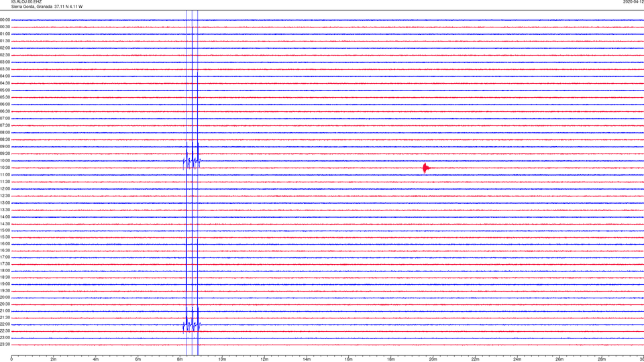Image resolution: width=644 pixels, height=362 pixels.
Task: Select the 20:00 row label
Action: [5, 298]
